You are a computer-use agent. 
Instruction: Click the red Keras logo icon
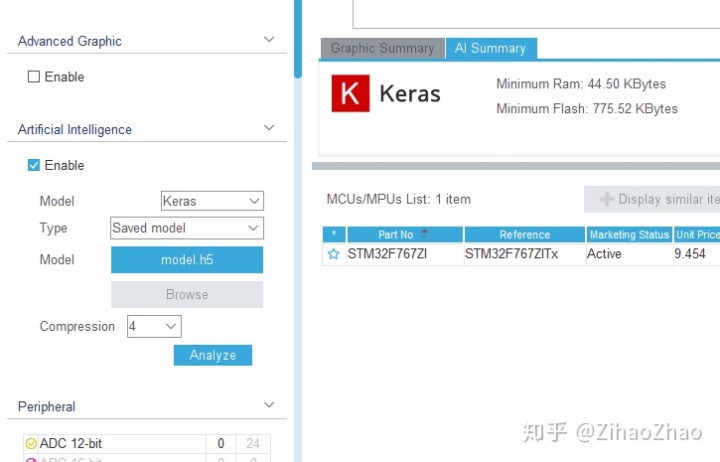pos(350,93)
